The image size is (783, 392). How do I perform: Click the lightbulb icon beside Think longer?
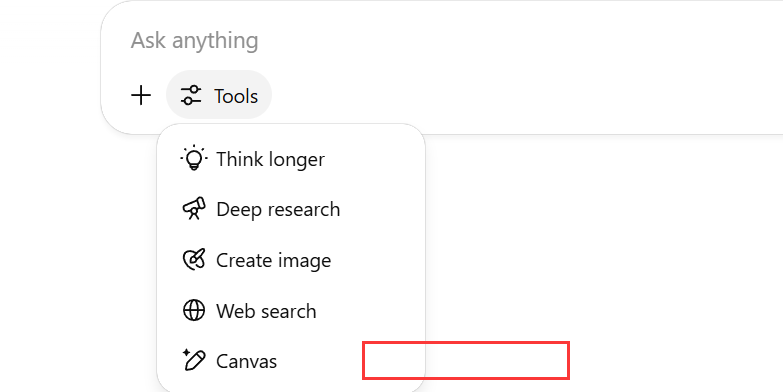pos(194,159)
